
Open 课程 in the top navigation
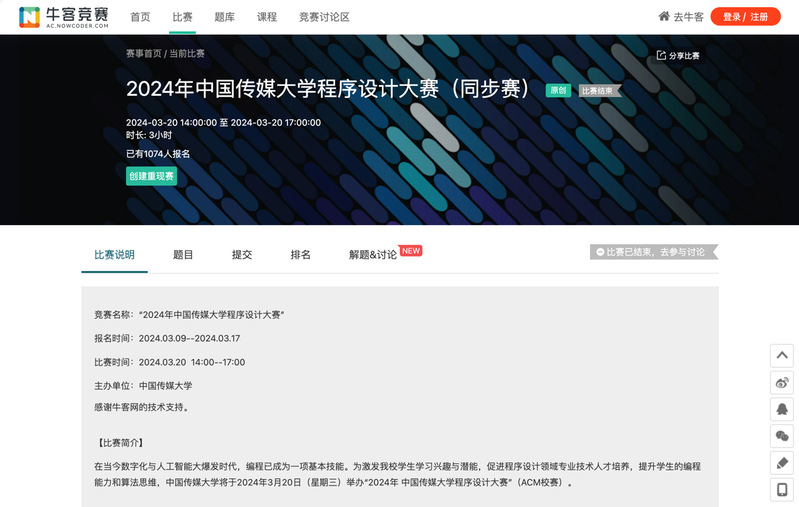point(267,17)
